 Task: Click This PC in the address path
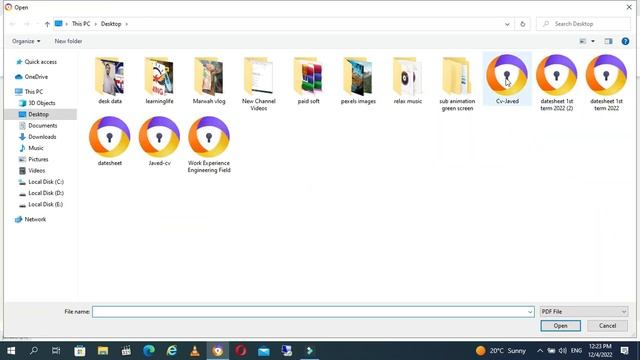[x=81, y=24]
